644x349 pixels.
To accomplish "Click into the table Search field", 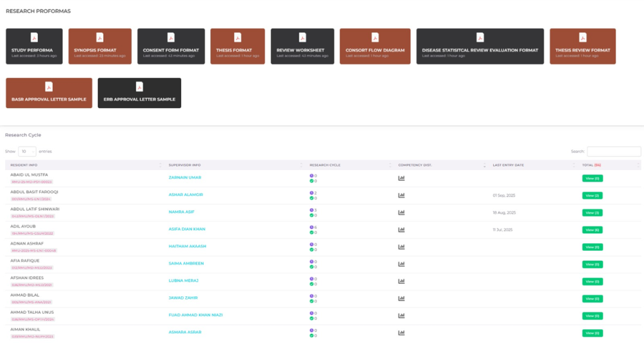I will tap(613, 152).
